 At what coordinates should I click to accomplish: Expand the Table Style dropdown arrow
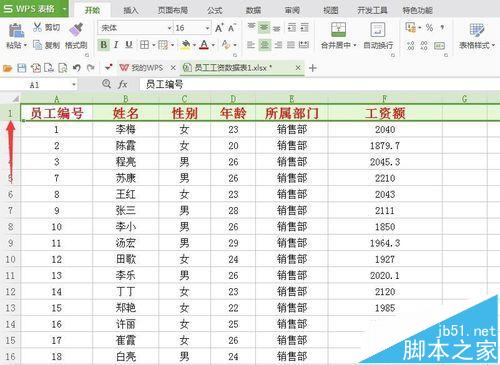(x=493, y=45)
